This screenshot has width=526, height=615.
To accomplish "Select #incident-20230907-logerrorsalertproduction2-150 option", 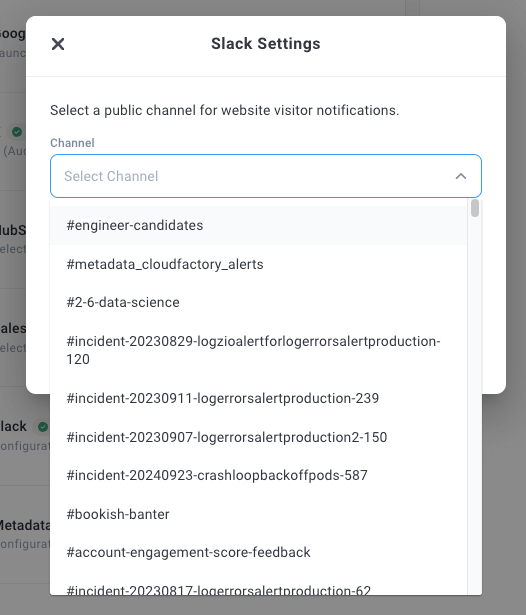I will 258,437.
